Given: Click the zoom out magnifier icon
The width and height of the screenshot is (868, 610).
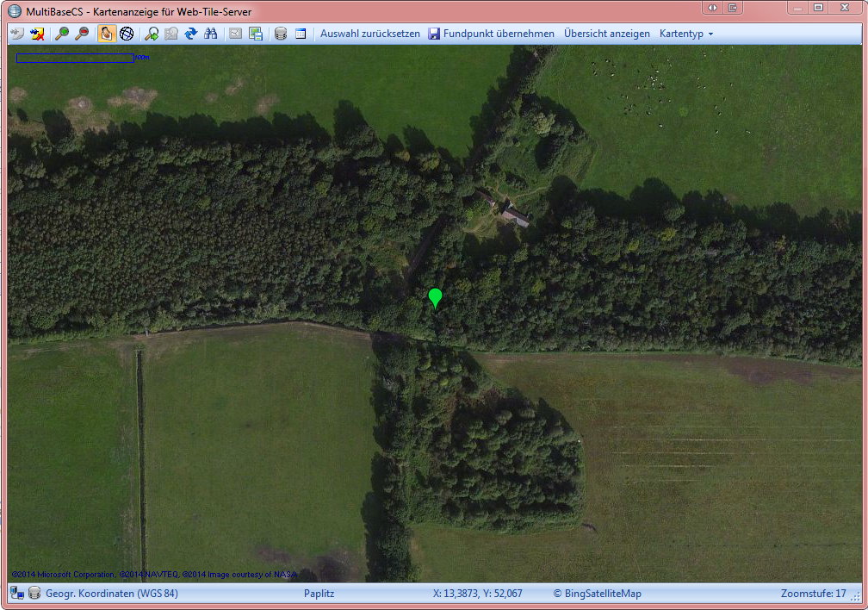Looking at the screenshot, I should pos(82,34).
